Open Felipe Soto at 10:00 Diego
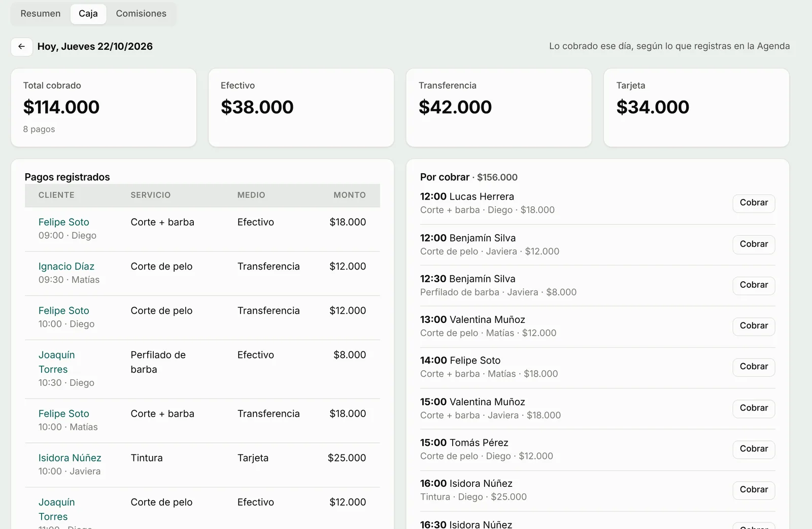 (64, 311)
